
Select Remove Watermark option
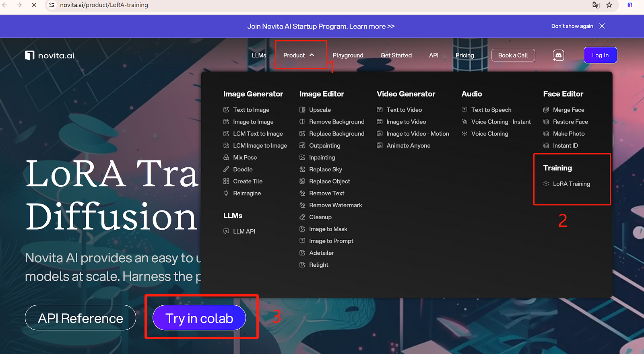point(336,205)
